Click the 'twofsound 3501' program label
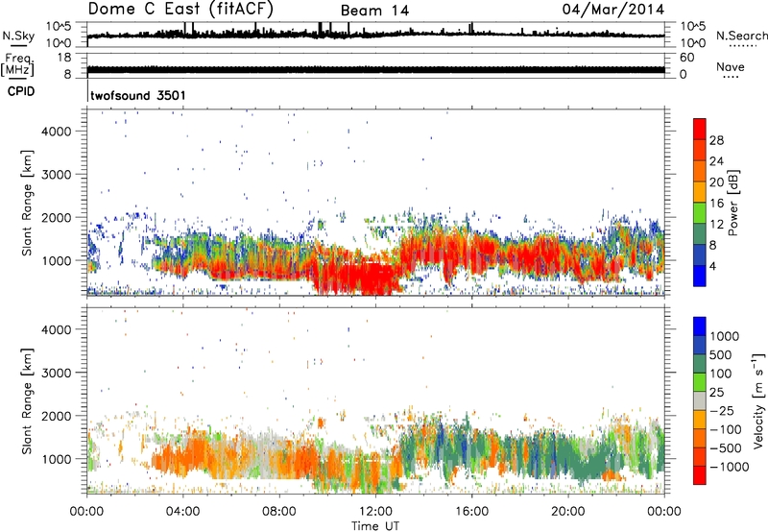The image size is (768, 532). point(138,95)
